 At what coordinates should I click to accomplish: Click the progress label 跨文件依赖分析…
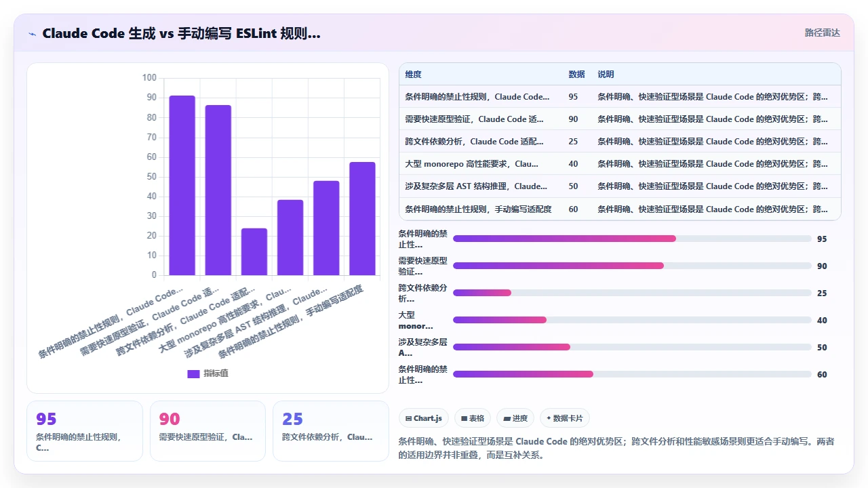click(x=422, y=293)
